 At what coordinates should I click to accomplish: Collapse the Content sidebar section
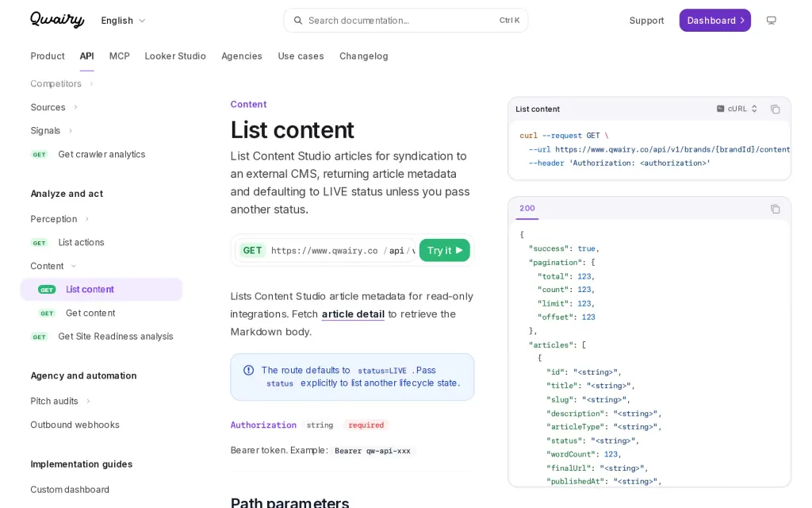coord(53,266)
